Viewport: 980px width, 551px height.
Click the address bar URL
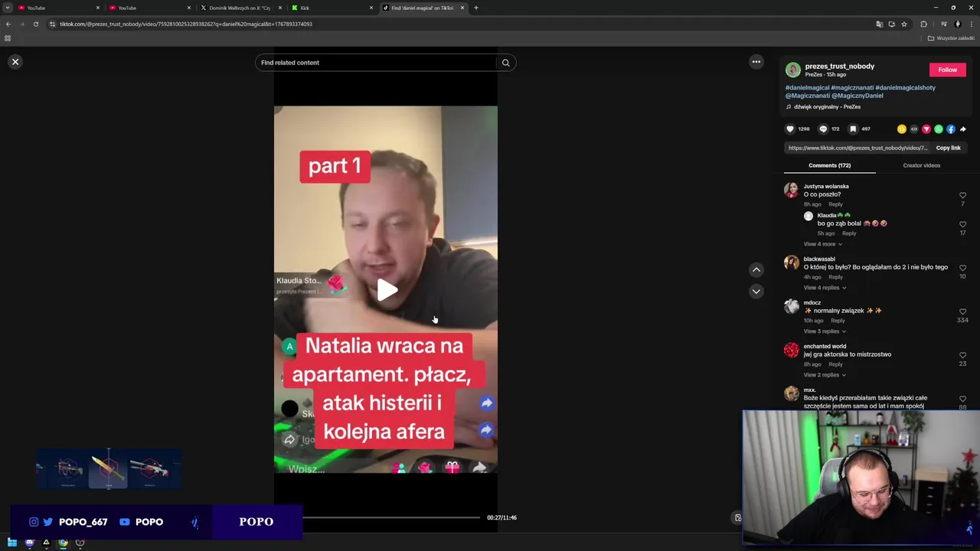[x=186, y=24]
